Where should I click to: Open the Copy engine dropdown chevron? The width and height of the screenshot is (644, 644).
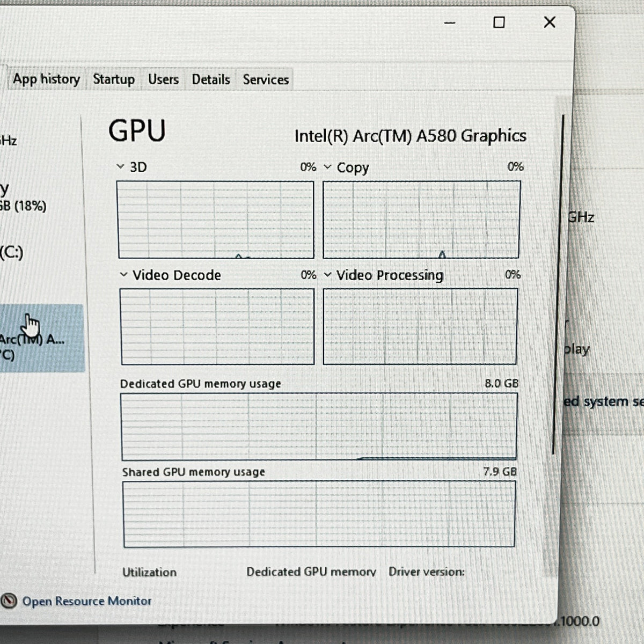[327, 167]
